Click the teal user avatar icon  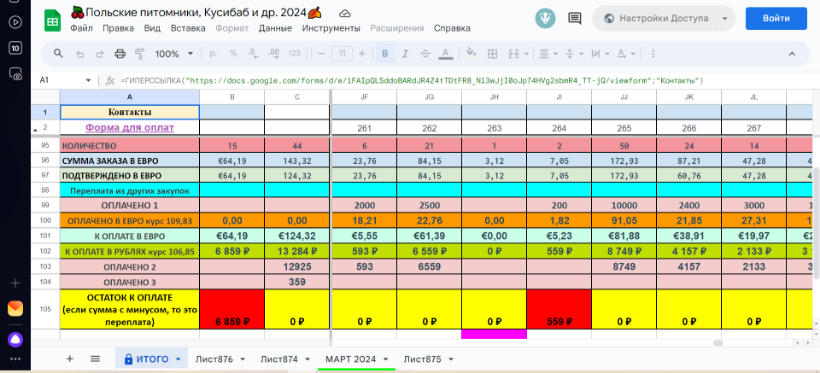point(545,18)
